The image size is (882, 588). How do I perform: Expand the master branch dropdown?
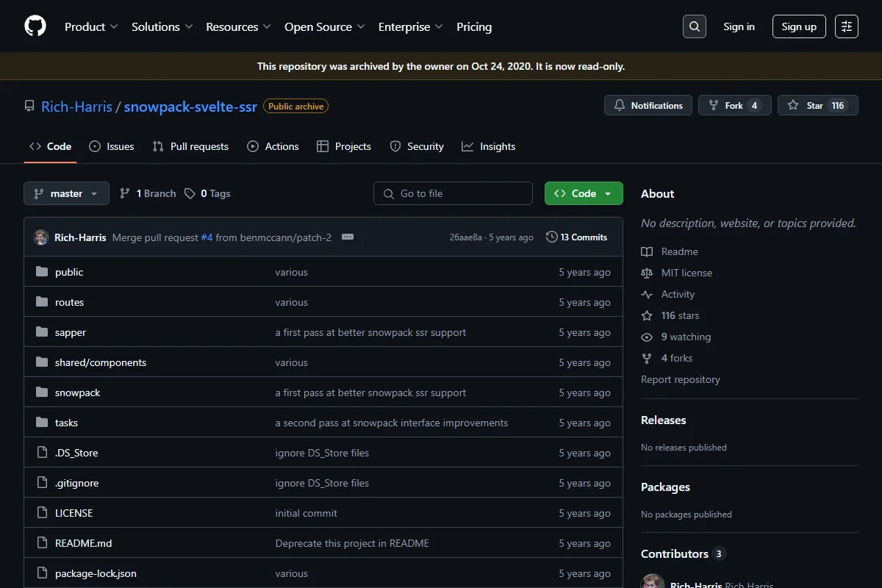point(66,193)
